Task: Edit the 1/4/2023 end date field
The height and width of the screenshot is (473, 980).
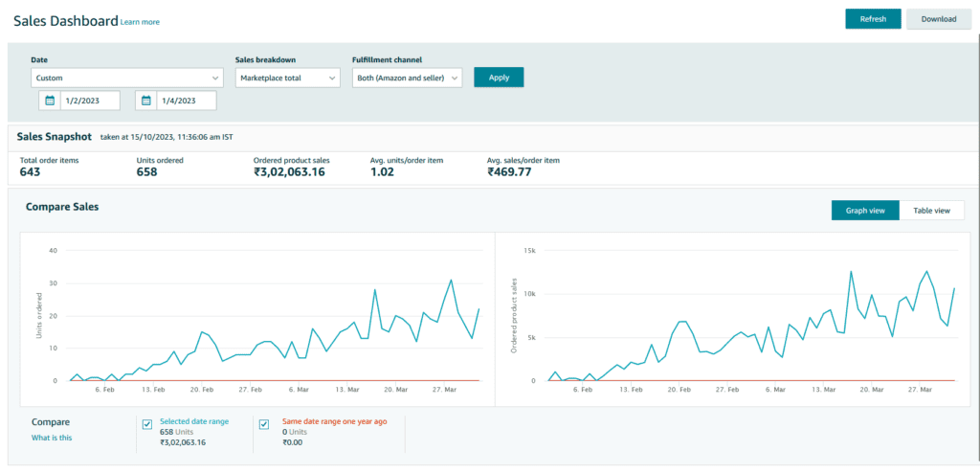Action: pyautogui.click(x=187, y=101)
